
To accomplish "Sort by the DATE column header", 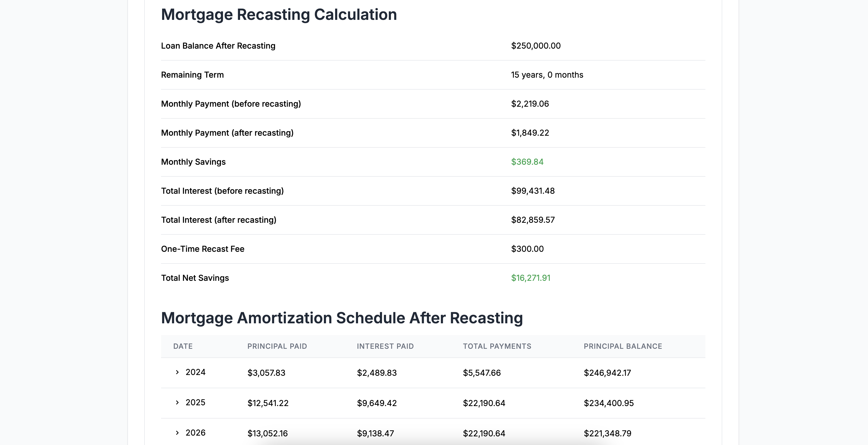I will pos(183,346).
